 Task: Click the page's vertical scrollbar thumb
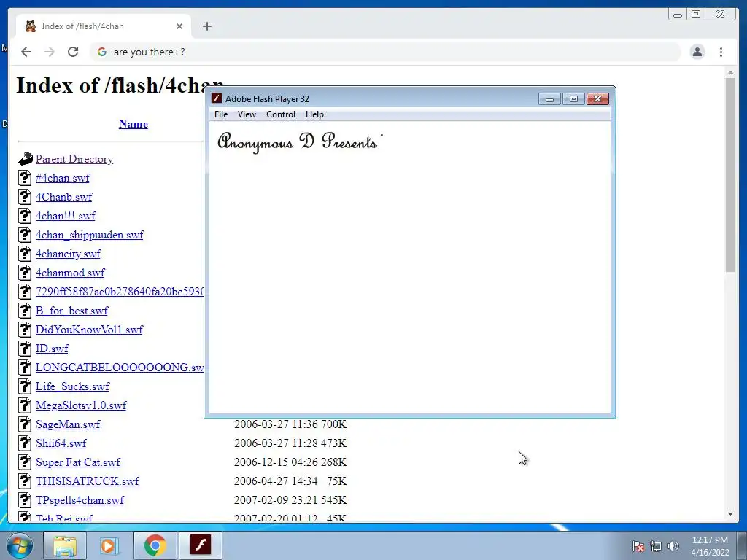click(x=730, y=175)
